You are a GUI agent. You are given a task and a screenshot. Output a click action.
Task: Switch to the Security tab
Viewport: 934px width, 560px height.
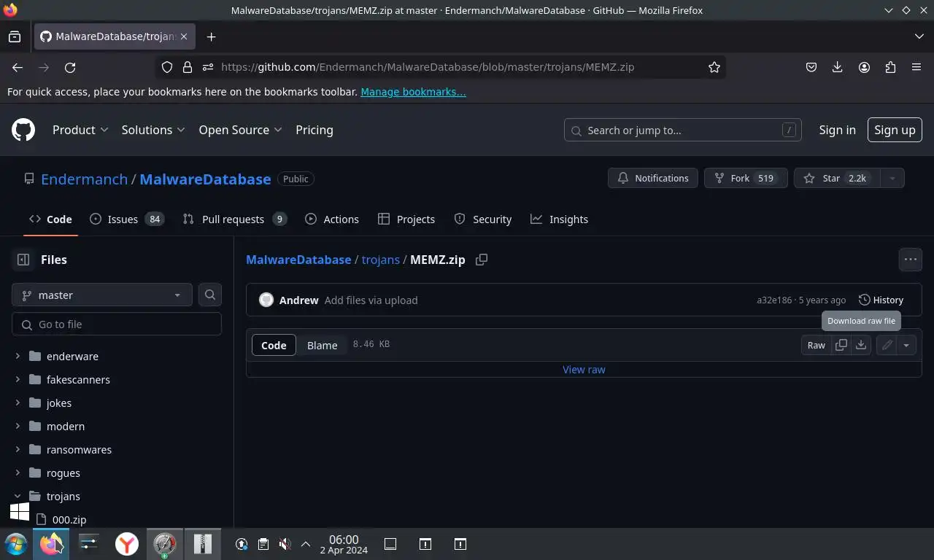coord(483,219)
